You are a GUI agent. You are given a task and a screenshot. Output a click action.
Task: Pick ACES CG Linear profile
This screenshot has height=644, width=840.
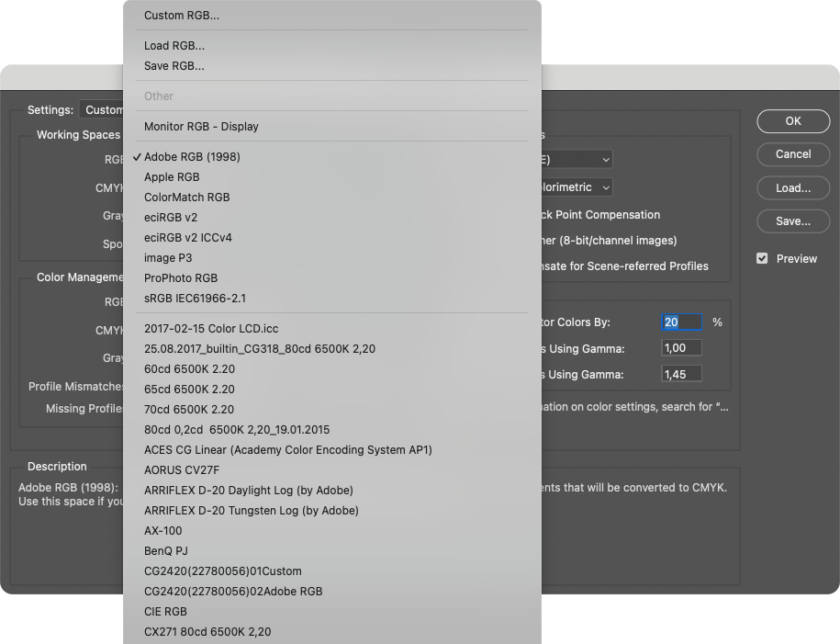point(287,450)
